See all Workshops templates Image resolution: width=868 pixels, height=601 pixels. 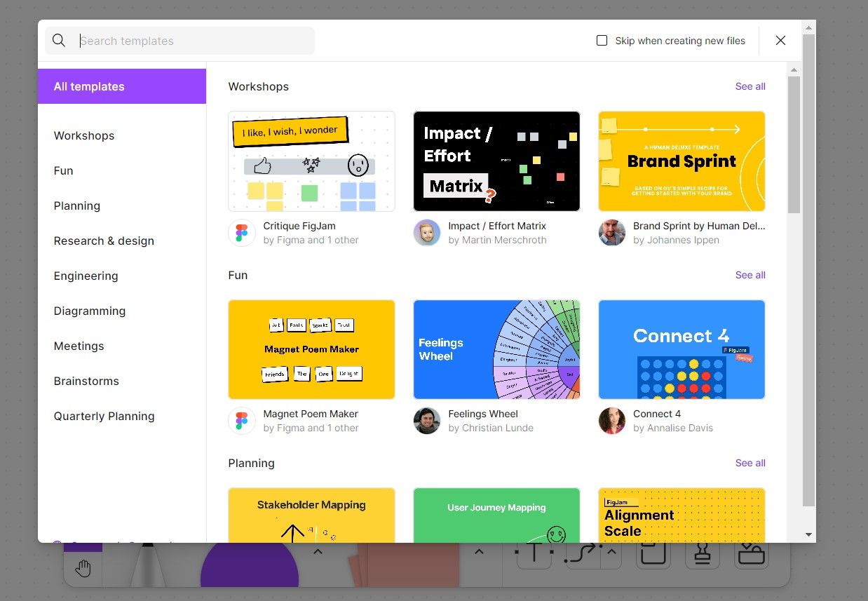(750, 86)
